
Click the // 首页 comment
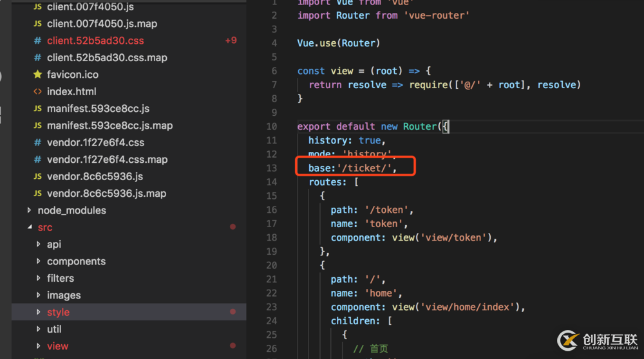370,349
